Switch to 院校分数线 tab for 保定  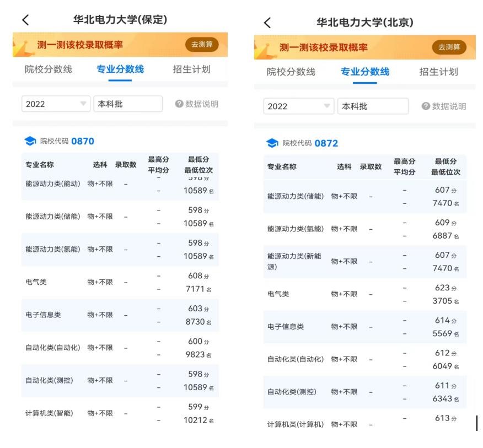tap(49, 69)
